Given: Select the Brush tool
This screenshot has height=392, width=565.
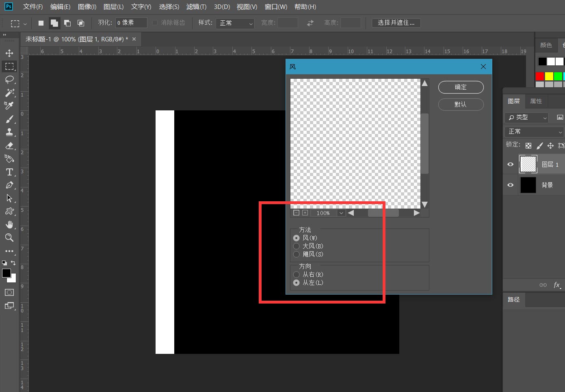Looking at the screenshot, I should click(9, 119).
